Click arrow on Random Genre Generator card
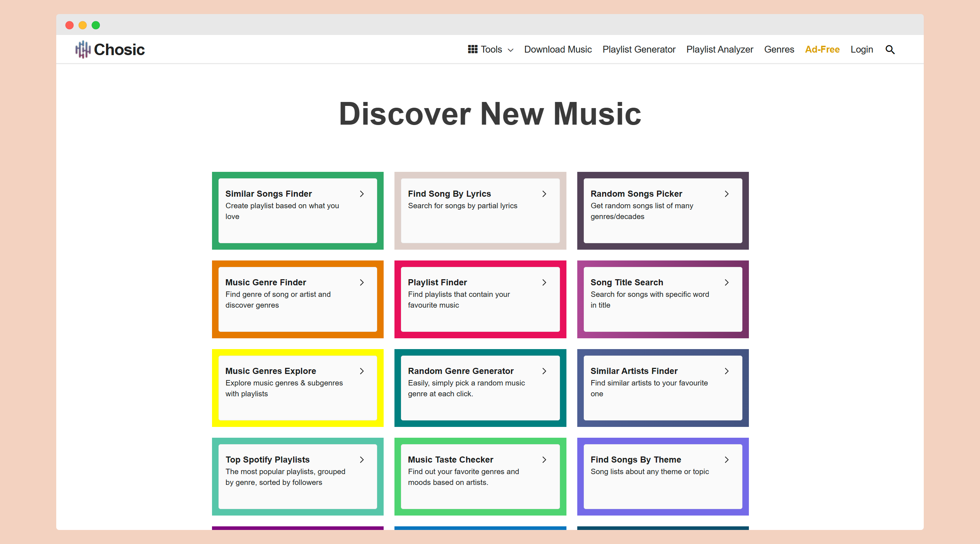980x544 pixels. (544, 371)
